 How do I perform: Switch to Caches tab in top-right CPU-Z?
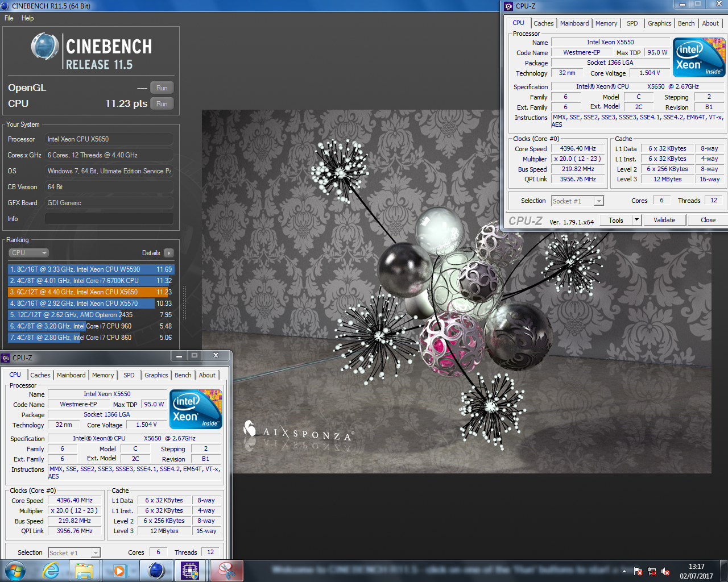543,23
